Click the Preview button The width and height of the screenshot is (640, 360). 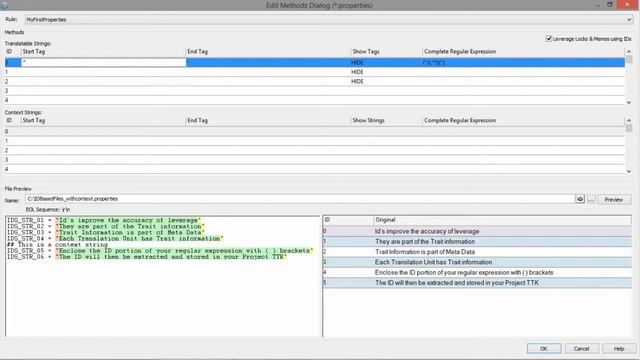point(613,200)
